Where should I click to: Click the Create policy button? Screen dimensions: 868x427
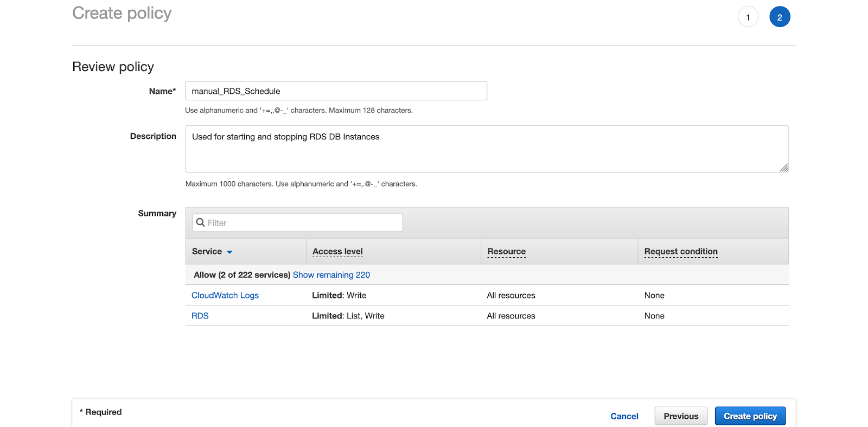pos(750,416)
